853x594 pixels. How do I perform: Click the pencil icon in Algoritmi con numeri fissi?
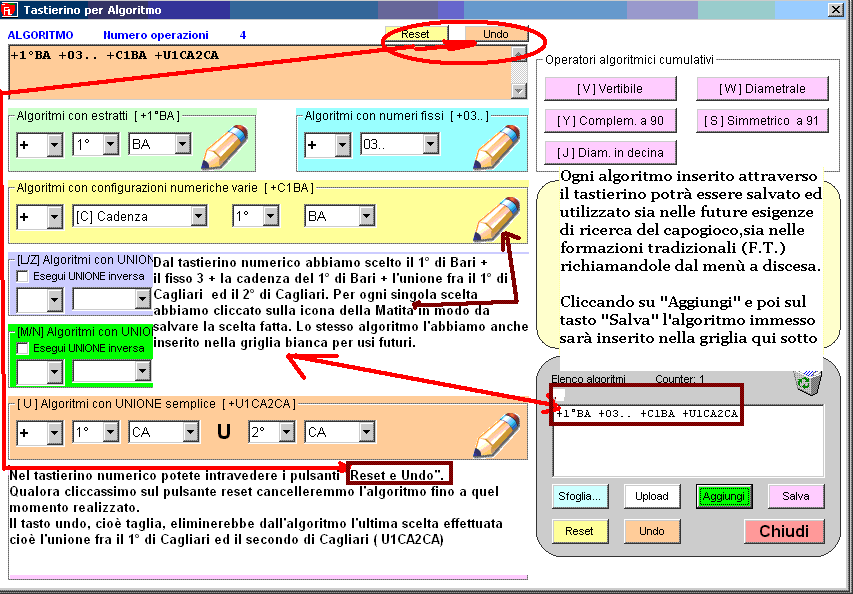pos(497,147)
